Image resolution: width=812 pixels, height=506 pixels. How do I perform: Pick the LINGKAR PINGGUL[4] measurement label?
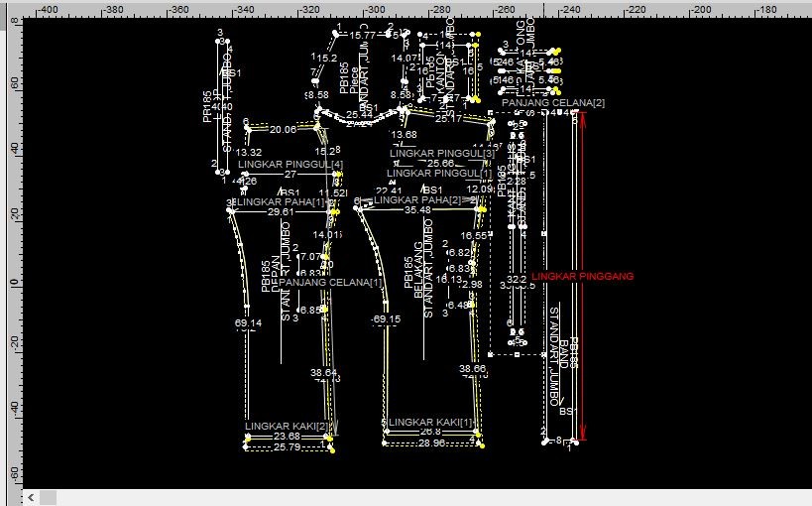click(290, 164)
